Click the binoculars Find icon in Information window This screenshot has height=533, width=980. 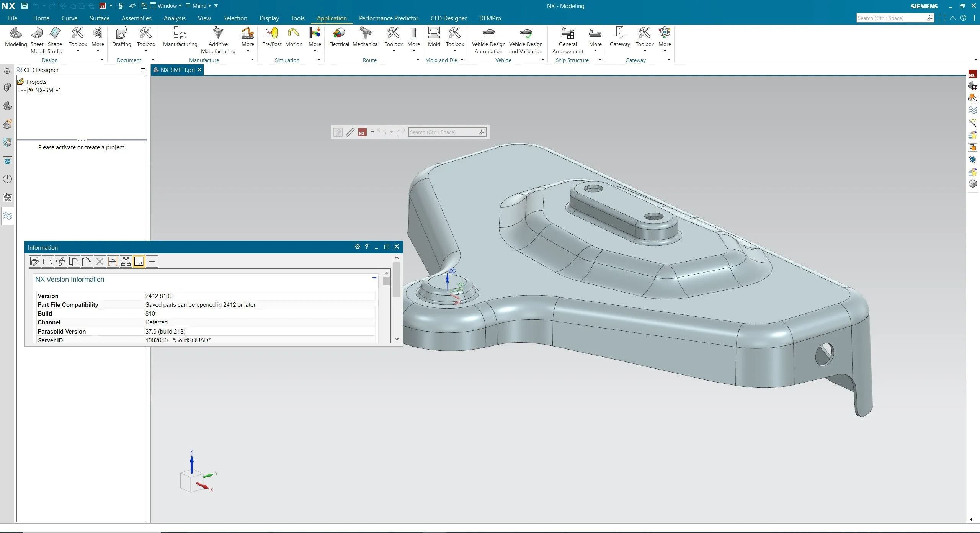click(x=126, y=262)
